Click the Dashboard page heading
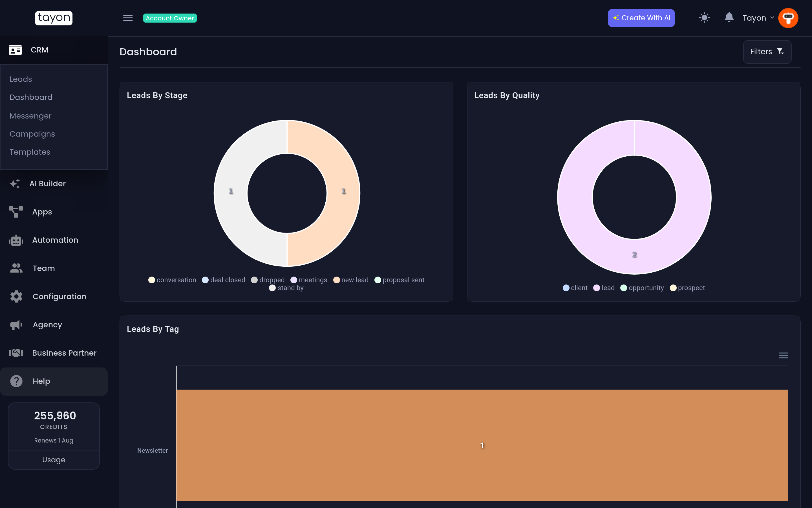The height and width of the screenshot is (508, 812). click(148, 52)
